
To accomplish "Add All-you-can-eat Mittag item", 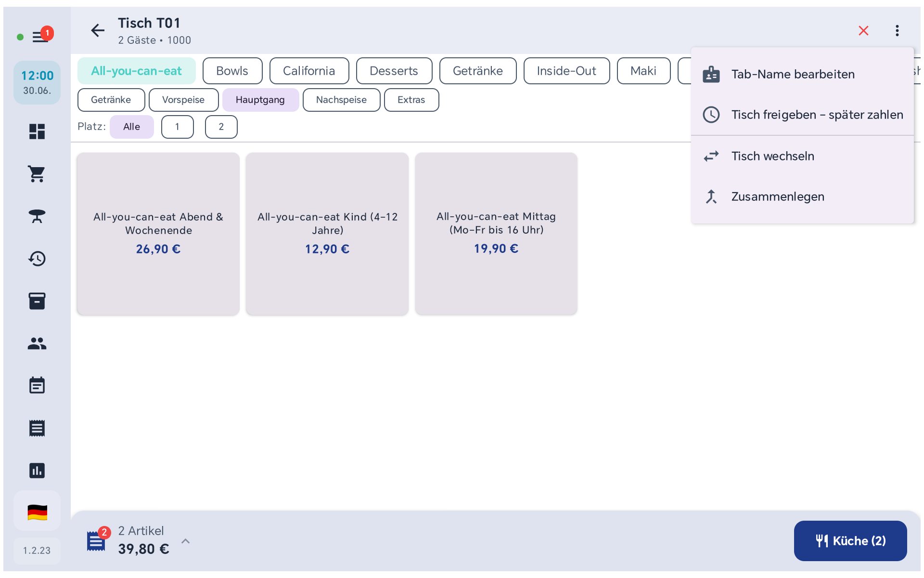I will (x=496, y=234).
